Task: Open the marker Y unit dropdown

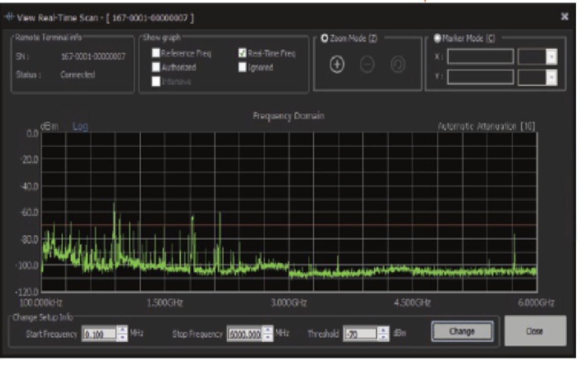Action: (x=551, y=77)
